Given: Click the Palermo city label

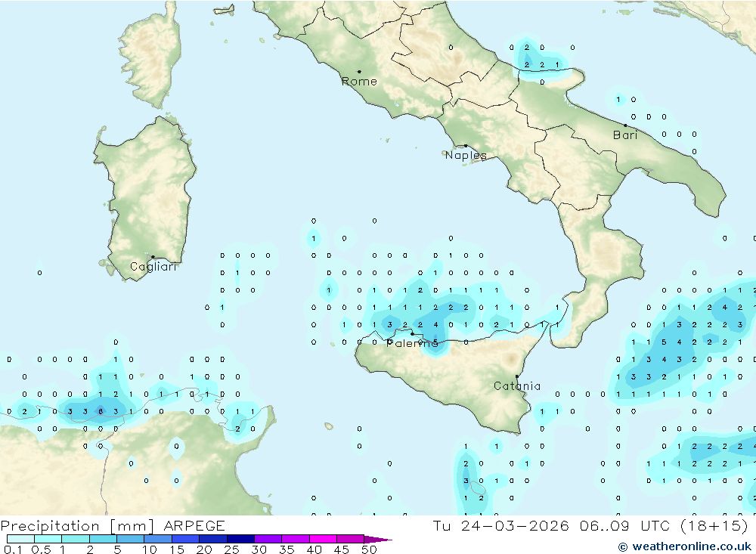Looking at the screenshot, I should coord(413,343).
